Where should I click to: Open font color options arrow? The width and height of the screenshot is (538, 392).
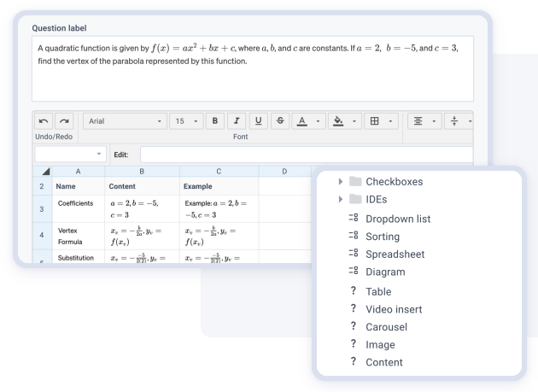coord(318,121)
